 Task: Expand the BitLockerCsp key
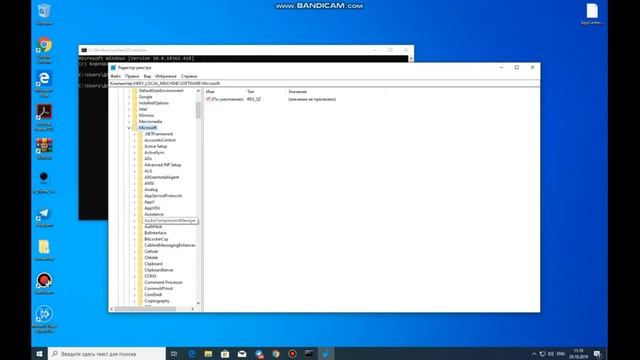point(135,239)
